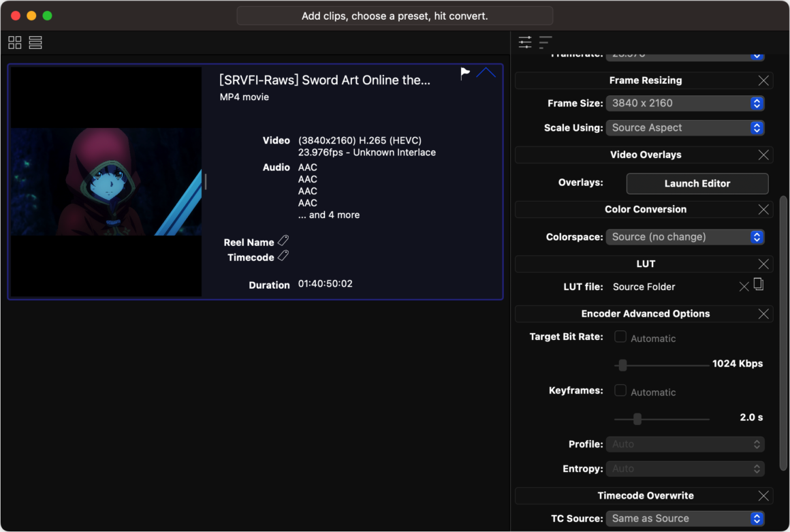Open the Scale Using dropdown
790x532 pixels.
coord(685,128)
